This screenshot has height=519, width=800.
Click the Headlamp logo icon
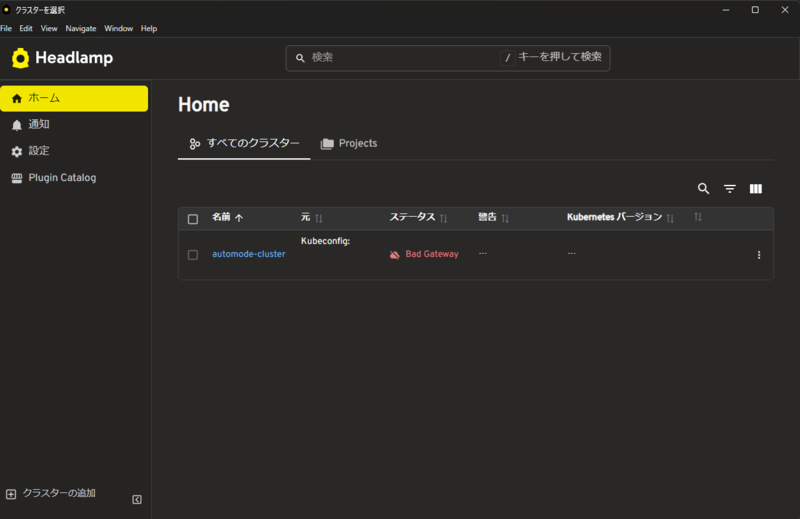coord(20,58)
